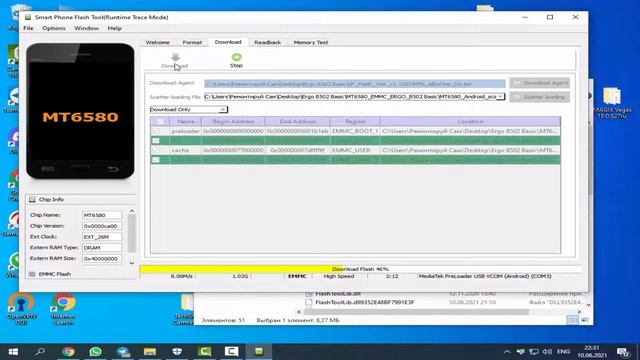Toggle checkbox in green row below preloader
The image size is (640, 360).
click(156, 141)
